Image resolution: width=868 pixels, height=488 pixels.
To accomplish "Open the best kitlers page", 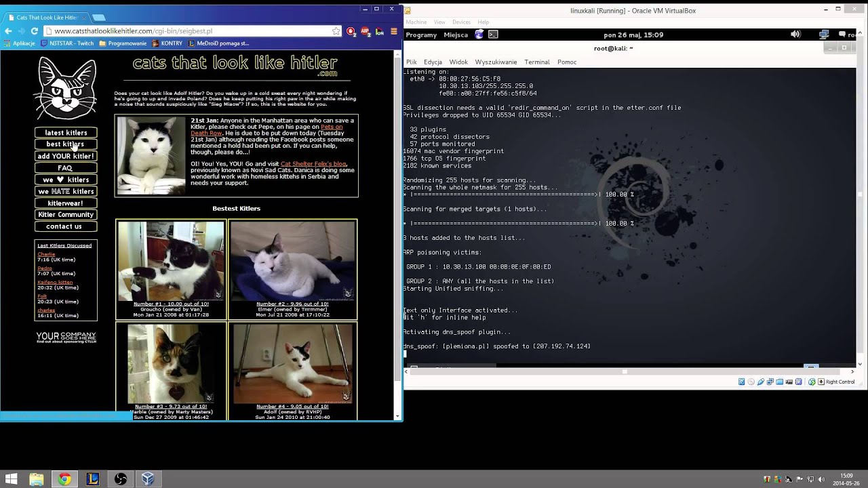I will pyautogui.click(x=66, y=144).
